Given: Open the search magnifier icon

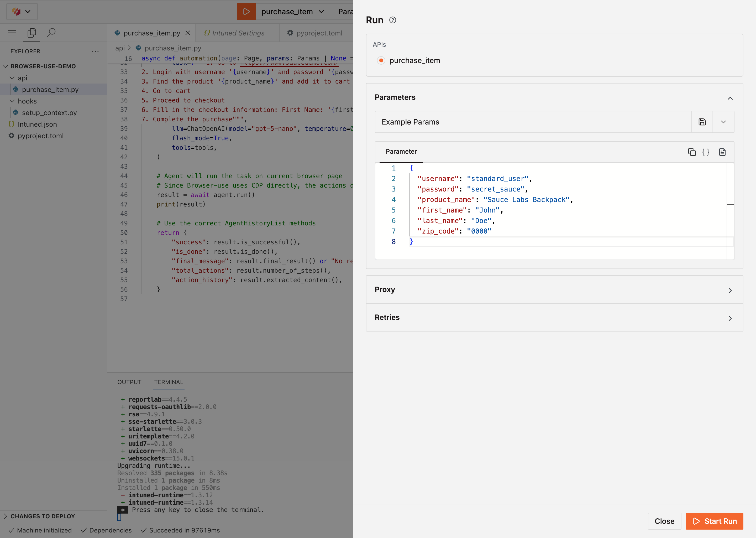Looking at the screenshot, I should (x=51, y=33).
